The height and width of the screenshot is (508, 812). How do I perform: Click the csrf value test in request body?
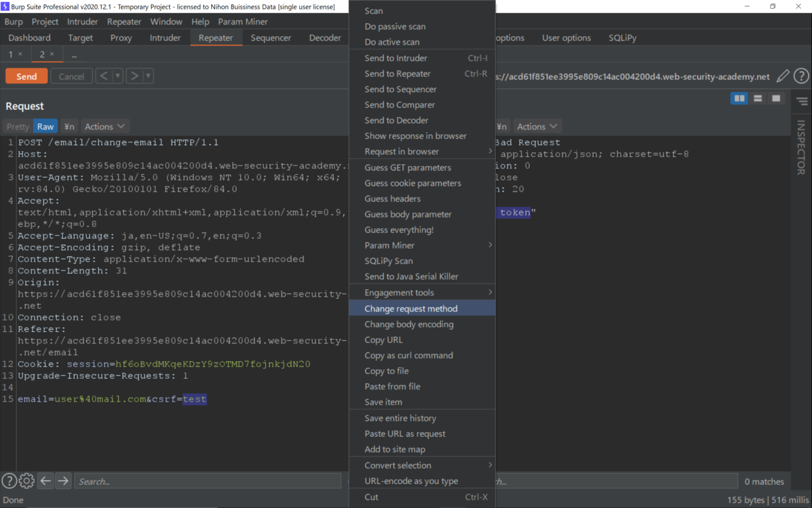(x=194, y=399)
